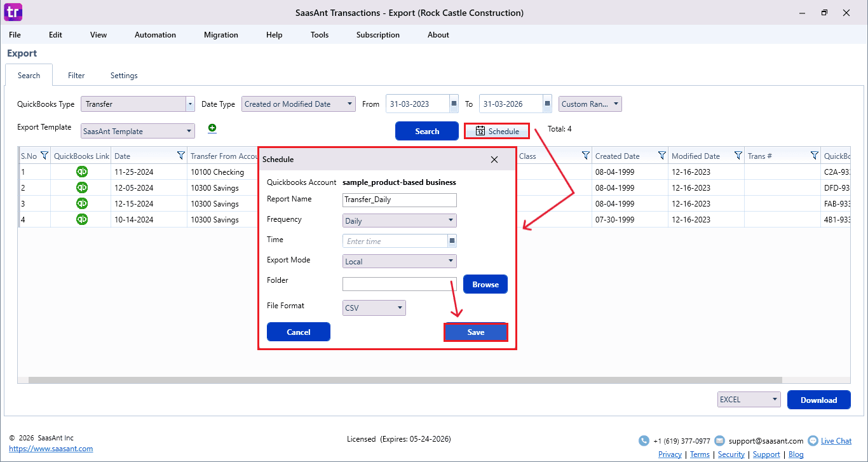Open QuickBooks link icon in row 1
The height and width of the screenshot is (462, 868).
(x=82, y=172)
